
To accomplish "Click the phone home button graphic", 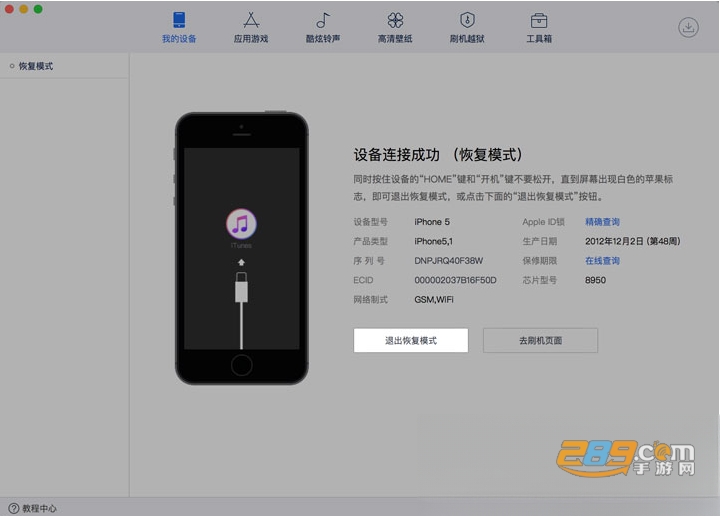I will (242, 365).
